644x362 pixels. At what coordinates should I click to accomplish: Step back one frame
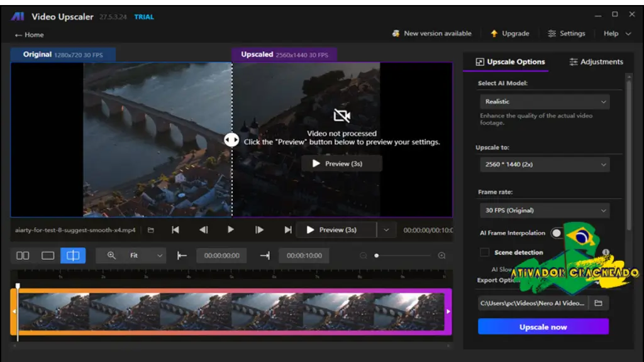204,230
